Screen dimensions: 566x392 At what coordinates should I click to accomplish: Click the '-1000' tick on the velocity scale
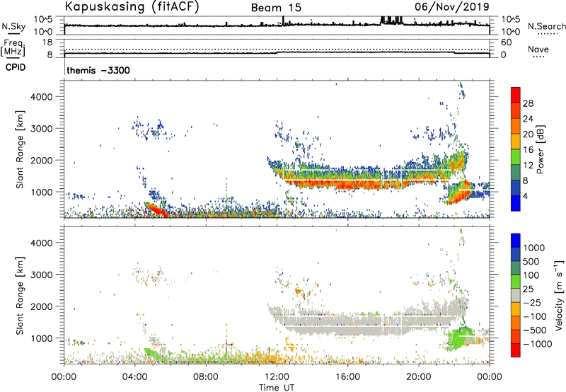(538, 344)
